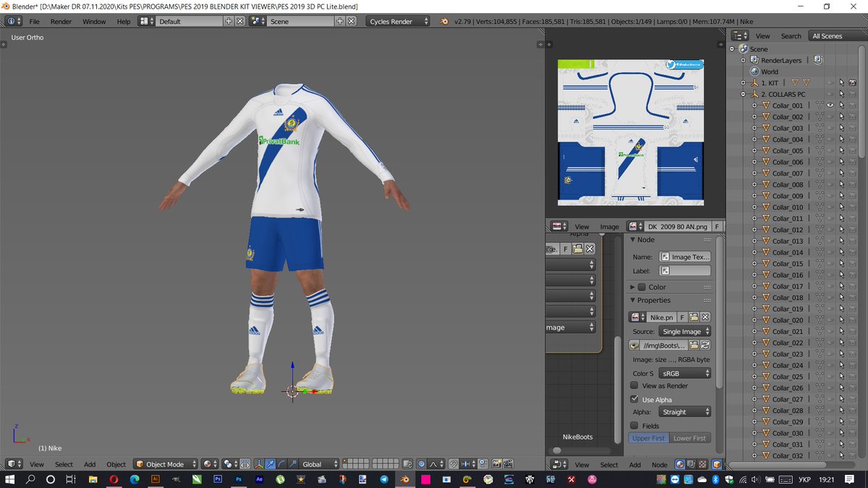Enable View as Render checkbox
Image resolution: width=868 pixels, height=488 pixels.
(x=634, y=386)
